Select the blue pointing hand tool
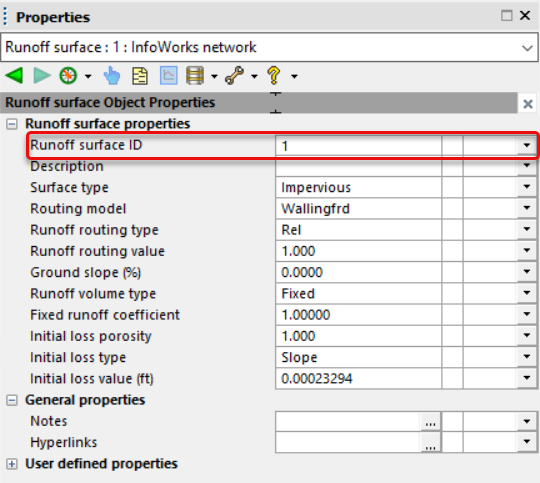Image resolution: width=540 pixels, height=483 pixels. (x=112, y=75)
